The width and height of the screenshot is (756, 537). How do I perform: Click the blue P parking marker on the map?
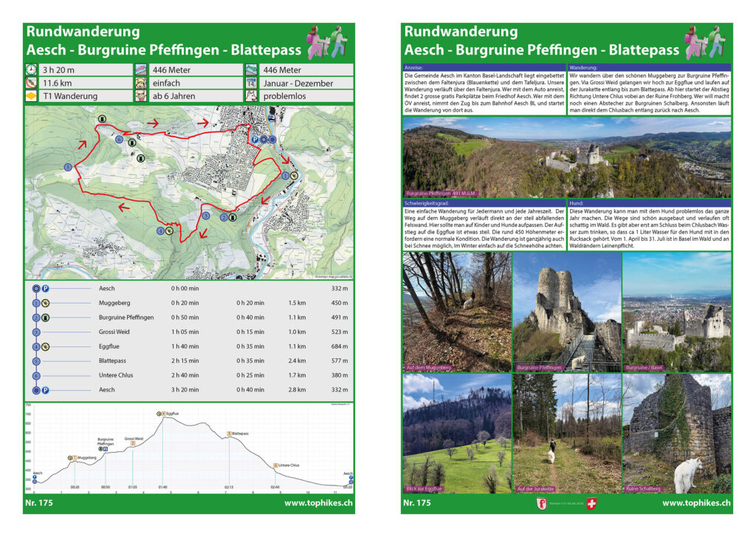[254, 140]
